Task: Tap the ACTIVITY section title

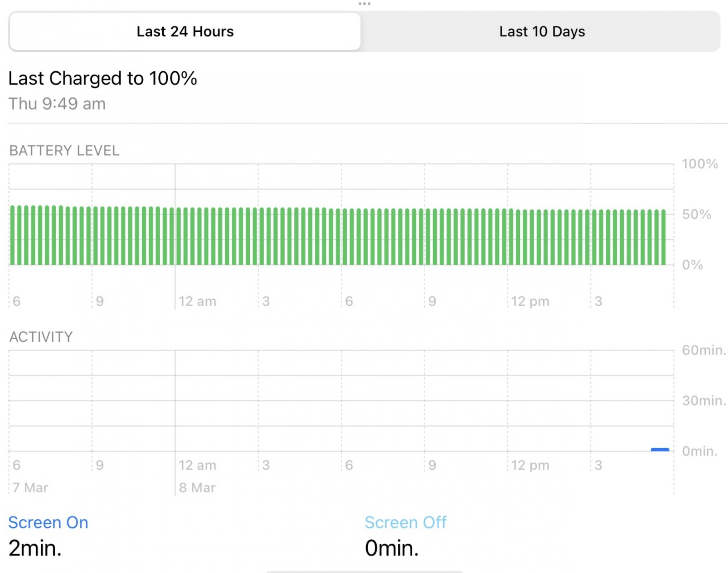Action: (x=41, y=337)
